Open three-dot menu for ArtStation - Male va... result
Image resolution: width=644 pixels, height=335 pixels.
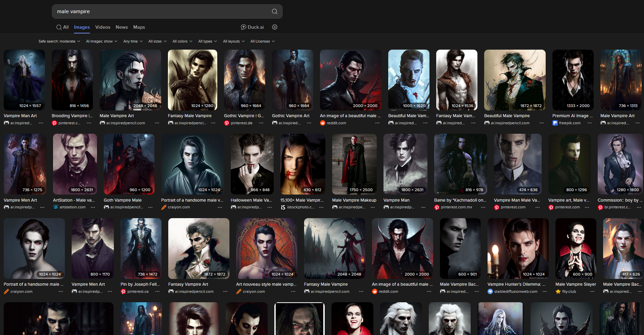93,207
